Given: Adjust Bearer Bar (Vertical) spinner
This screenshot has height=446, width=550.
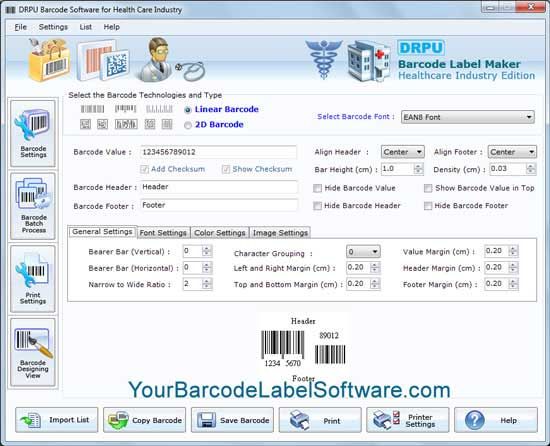Looking at the screenshot, I should pos(207,251).
